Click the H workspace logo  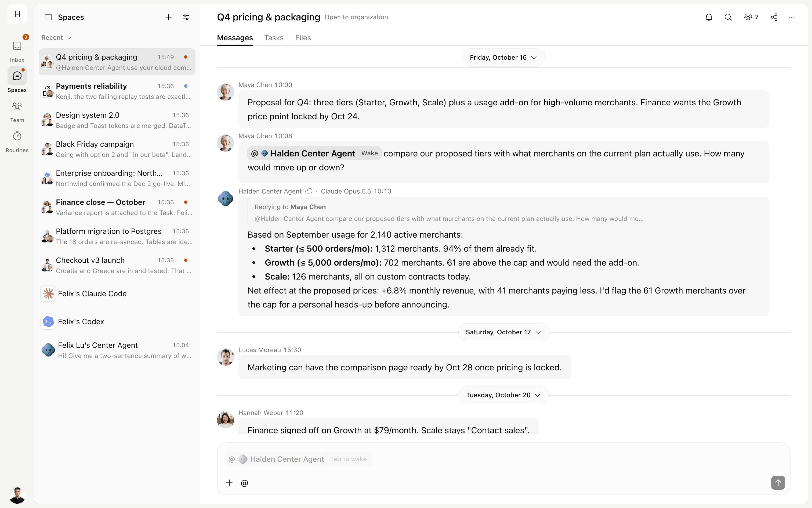click(x=17, y=14)
